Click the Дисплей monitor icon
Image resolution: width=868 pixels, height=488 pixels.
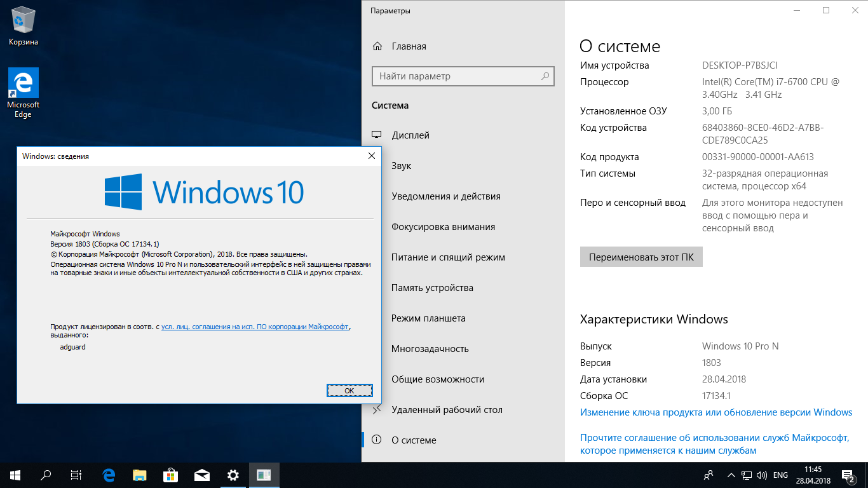pos(377,135)
